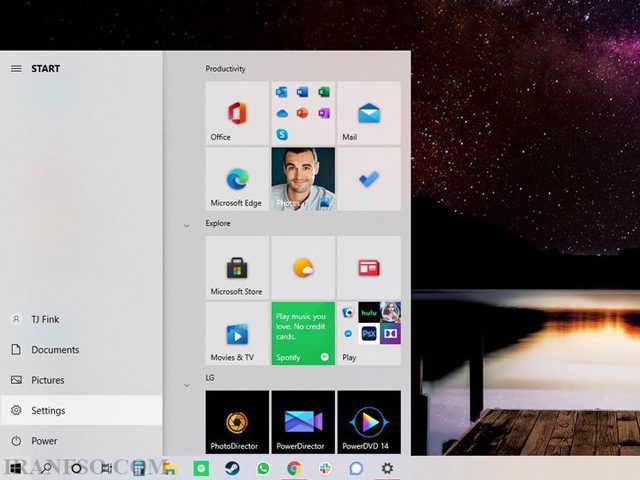Open taskbar Search magnifier
This screenshot has height=480, width=640.
tap(46, 468)
